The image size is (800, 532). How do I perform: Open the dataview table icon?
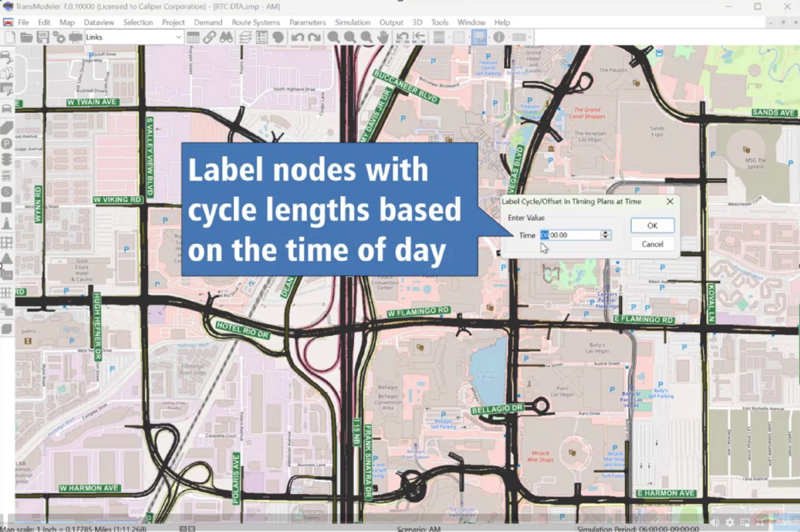[193, 37]
